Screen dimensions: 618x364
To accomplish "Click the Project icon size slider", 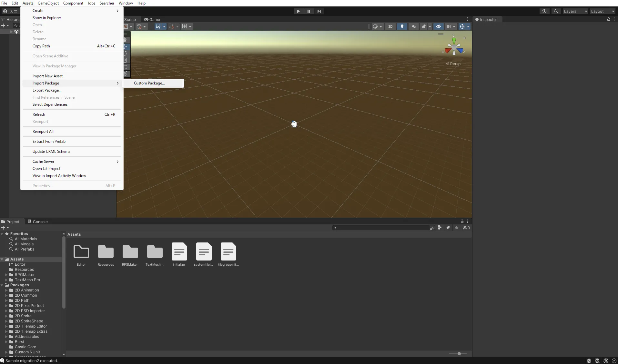I will coord(459,354).
